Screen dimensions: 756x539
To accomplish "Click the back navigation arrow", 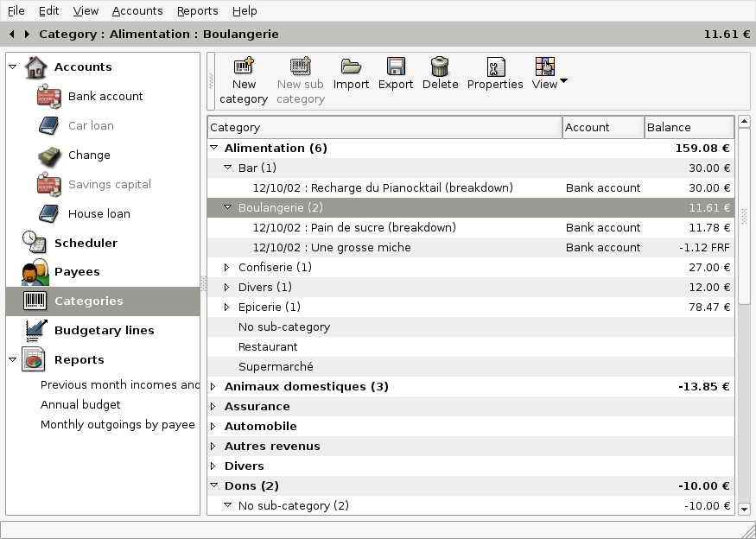I will point(11,34).
